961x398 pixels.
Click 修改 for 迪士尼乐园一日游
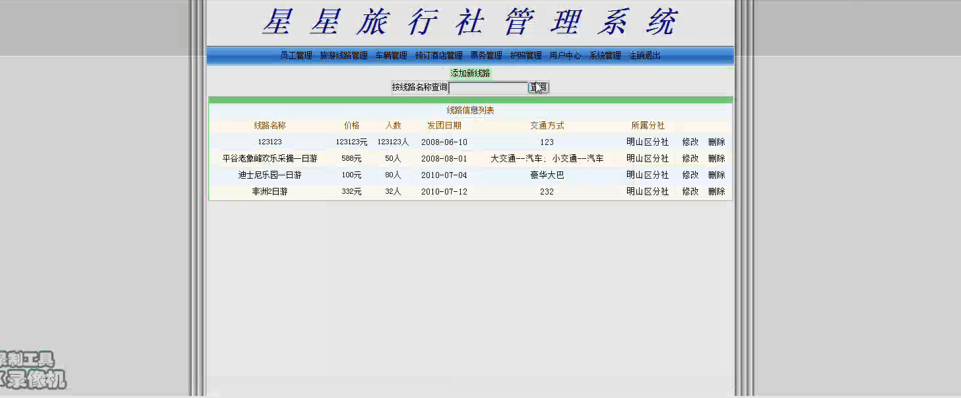(x=690, y=175)
